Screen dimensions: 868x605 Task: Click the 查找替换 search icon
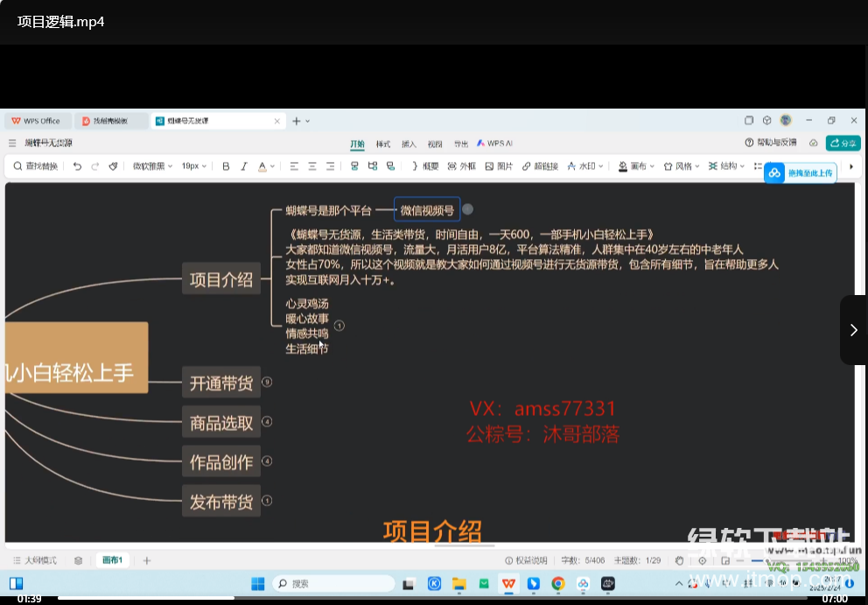35,166
